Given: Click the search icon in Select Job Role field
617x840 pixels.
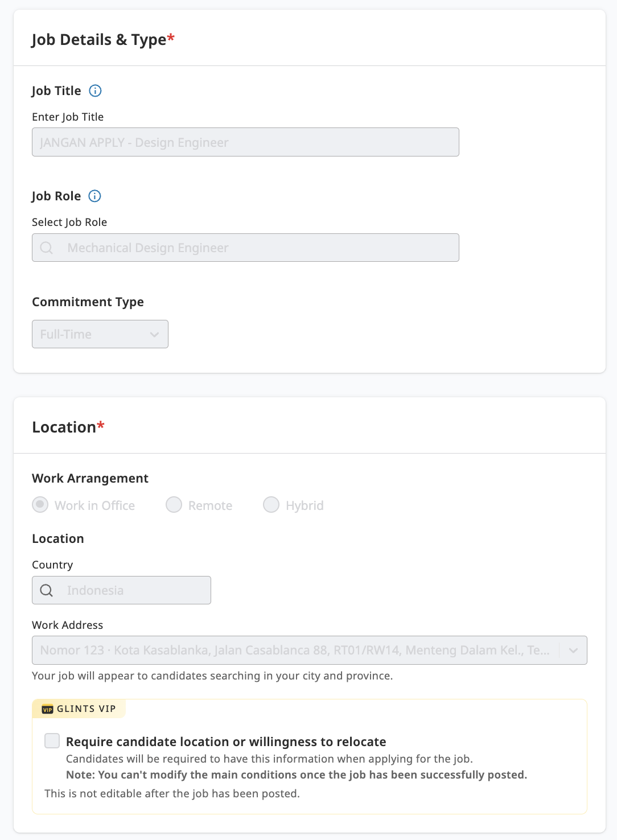Looking at the screenshot, I should [x=46, y=248].
